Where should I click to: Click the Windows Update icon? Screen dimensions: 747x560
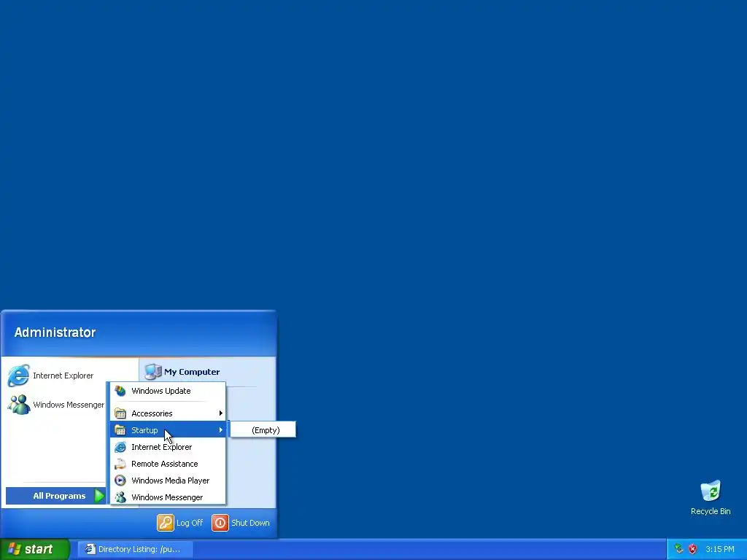(120, 391)
